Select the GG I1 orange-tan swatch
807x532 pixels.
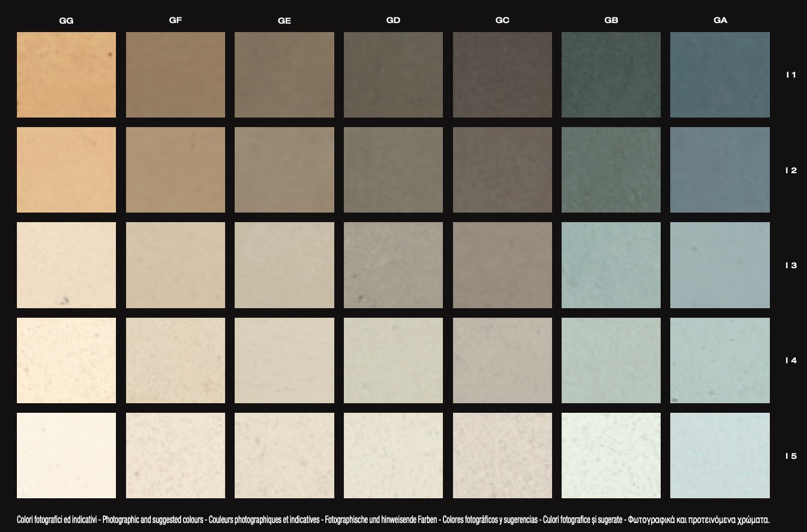tap(66, 75)
